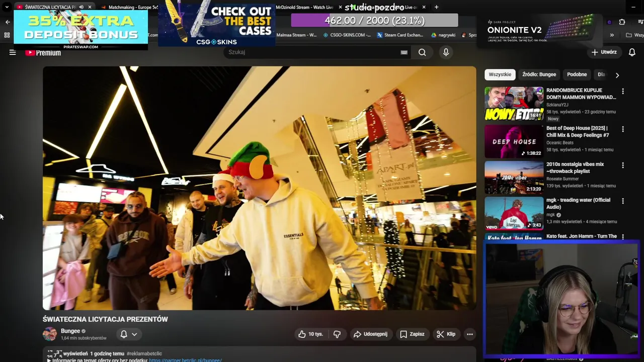Click the search magnifier button
Screen dimensions: 644x362
click(422, 52)
